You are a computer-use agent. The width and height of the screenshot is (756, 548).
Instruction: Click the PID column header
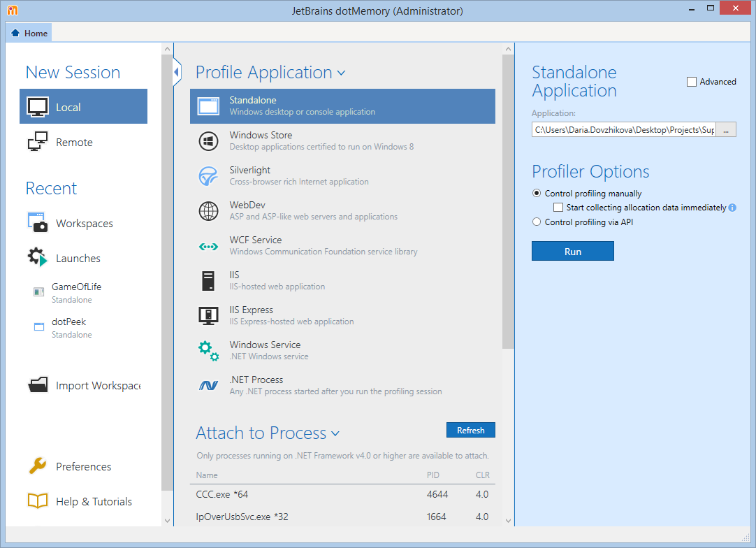click(x=433, y=475)
